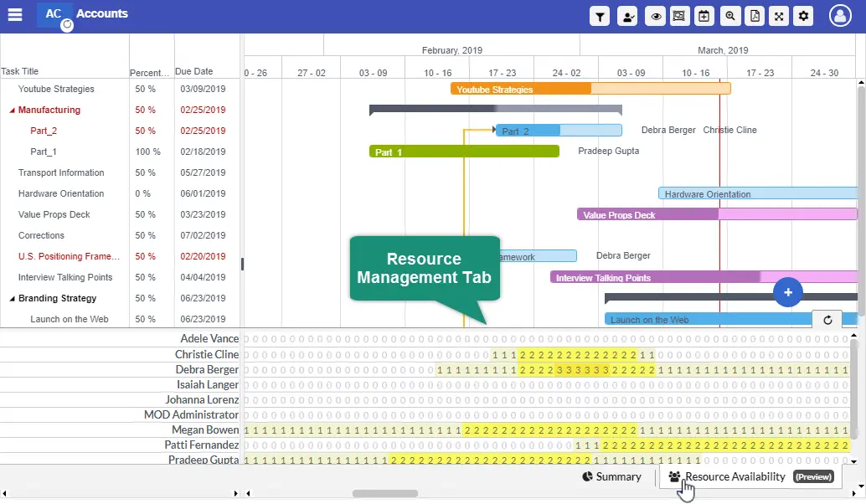Open the user profile avatar
The image size is (866, 504).
click(x=840, y=16)
